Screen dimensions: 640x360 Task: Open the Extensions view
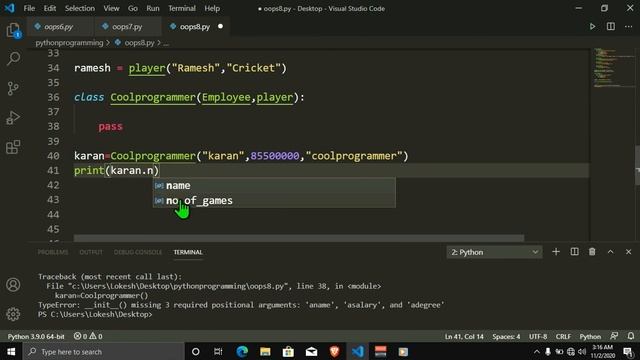click(13, 147)
